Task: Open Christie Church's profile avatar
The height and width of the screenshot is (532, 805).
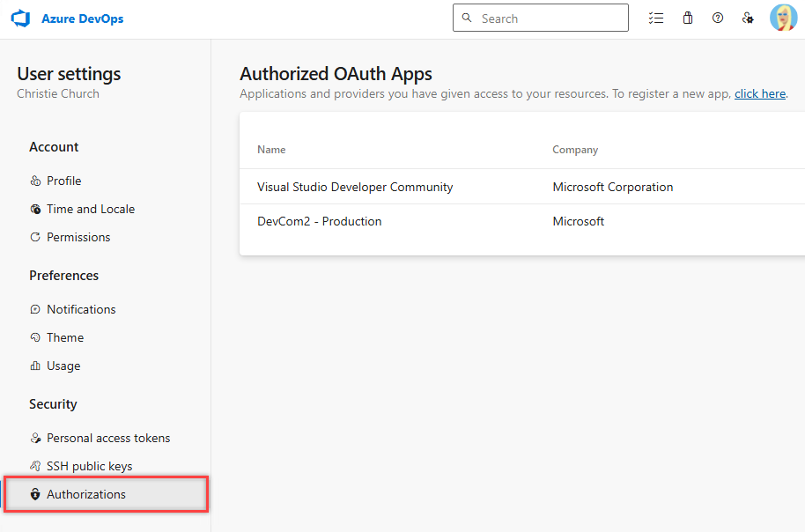Action: pos(783,18)
